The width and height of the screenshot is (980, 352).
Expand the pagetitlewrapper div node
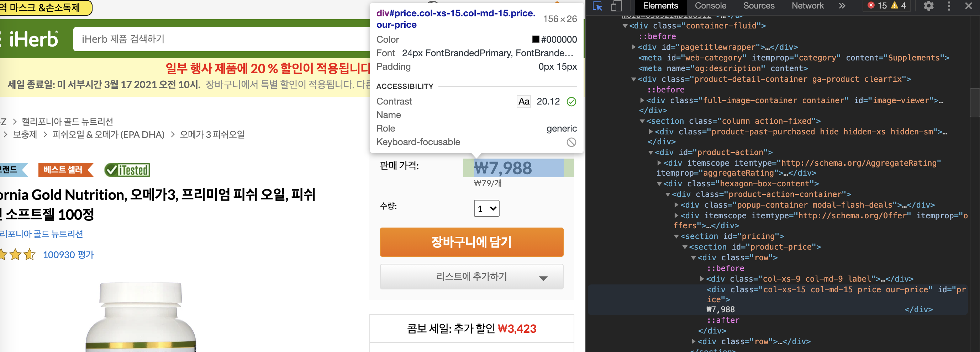coord(633,47)
